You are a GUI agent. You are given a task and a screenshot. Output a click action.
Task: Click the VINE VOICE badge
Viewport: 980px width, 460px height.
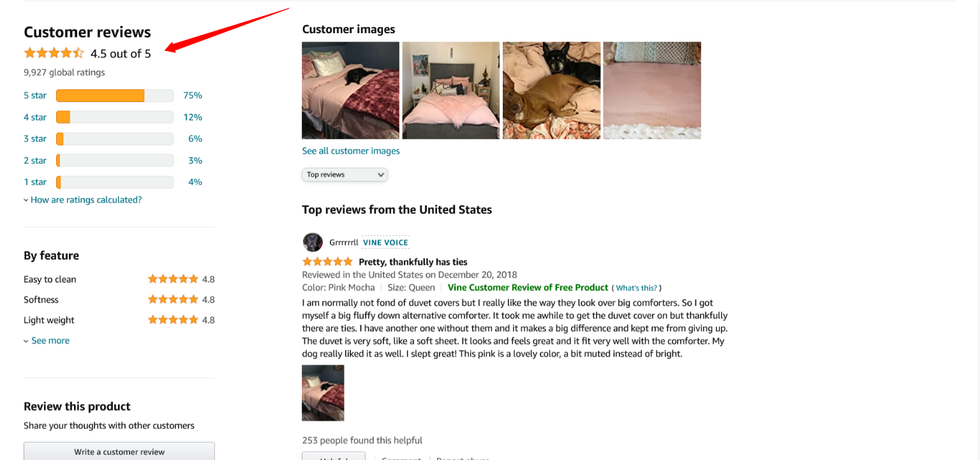tap(385, 242)
